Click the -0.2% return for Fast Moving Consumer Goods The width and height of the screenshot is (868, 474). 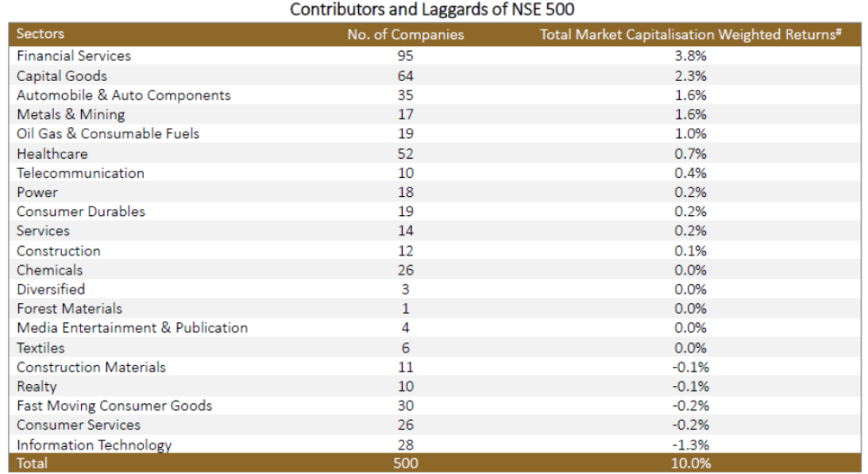click(x=690, y=406)
